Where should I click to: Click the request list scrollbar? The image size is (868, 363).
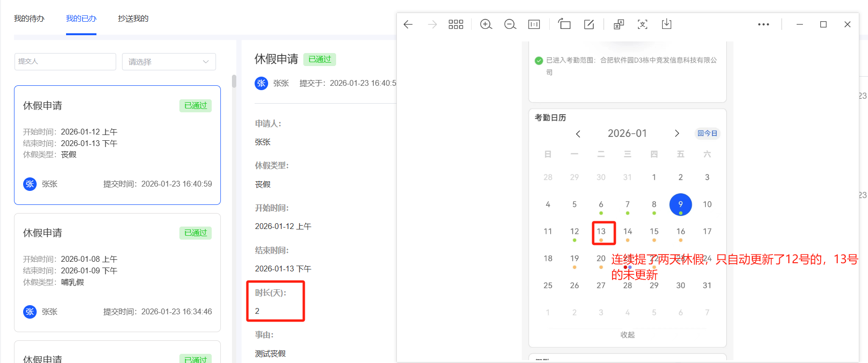[234, 81]
